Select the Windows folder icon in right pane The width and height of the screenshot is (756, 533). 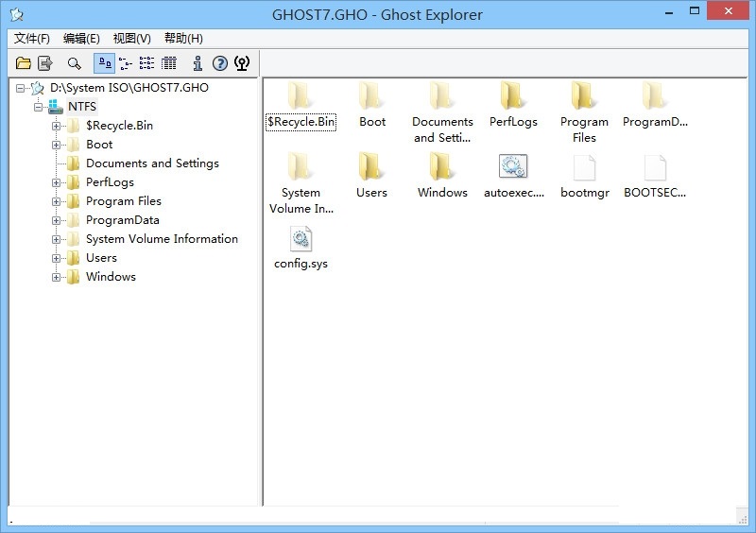coord(441,167)
